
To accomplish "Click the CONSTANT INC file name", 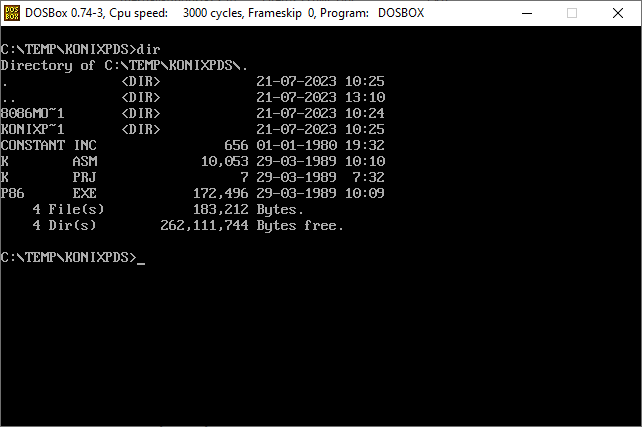I will [49, 145].
